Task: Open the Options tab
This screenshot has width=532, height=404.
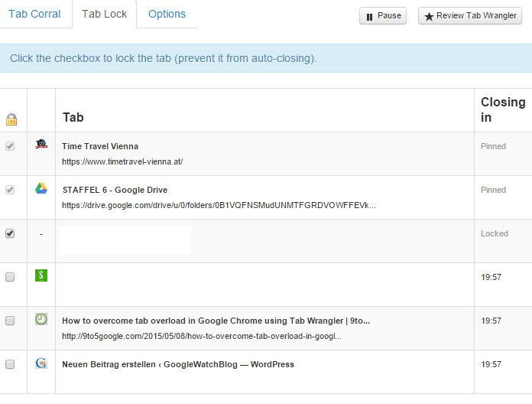Action: 167,15
